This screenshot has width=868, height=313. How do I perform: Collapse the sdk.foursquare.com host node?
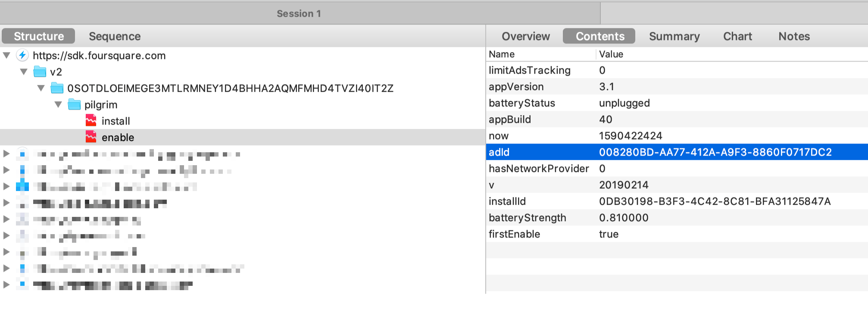pyautogui.click(x=6, y=55)
